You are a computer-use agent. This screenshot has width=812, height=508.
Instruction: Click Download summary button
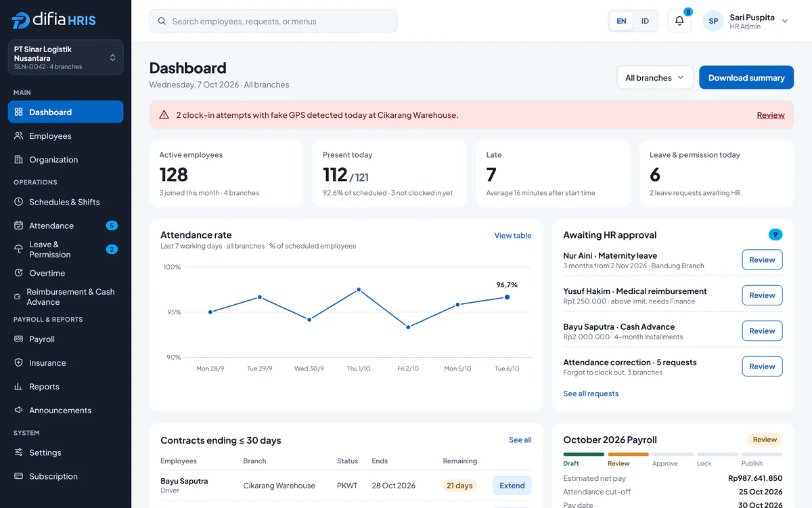(746, 78)
